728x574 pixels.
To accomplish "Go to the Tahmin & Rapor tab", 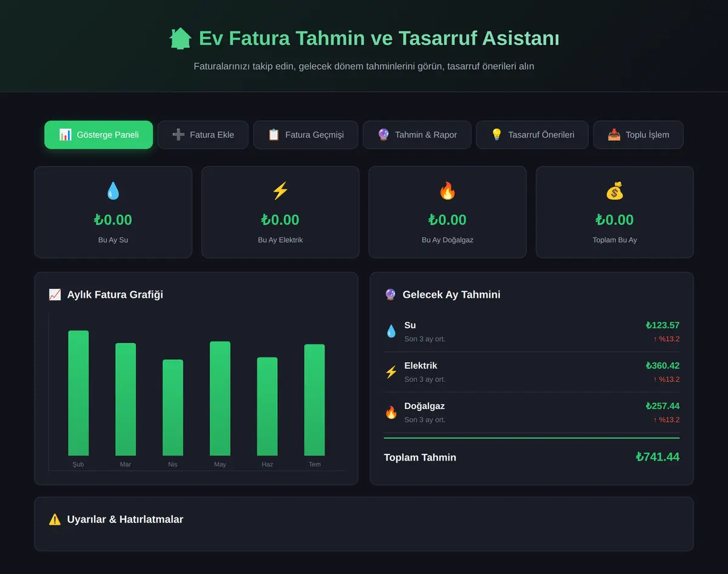I will [x=417, y=135].
